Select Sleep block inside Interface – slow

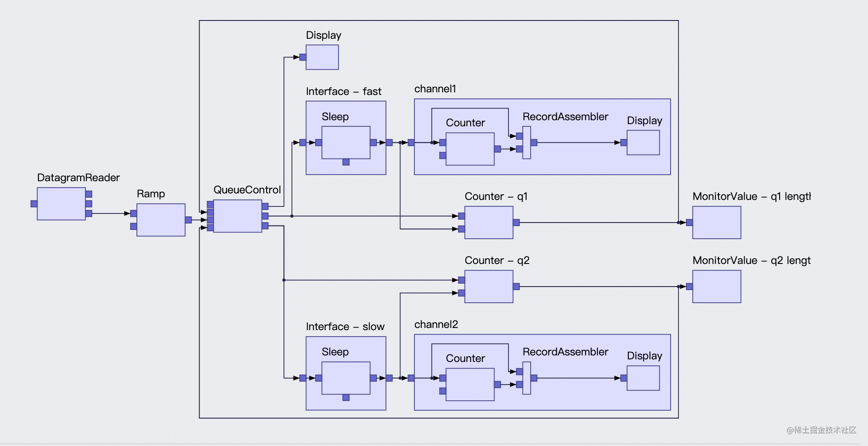(346, 378)
